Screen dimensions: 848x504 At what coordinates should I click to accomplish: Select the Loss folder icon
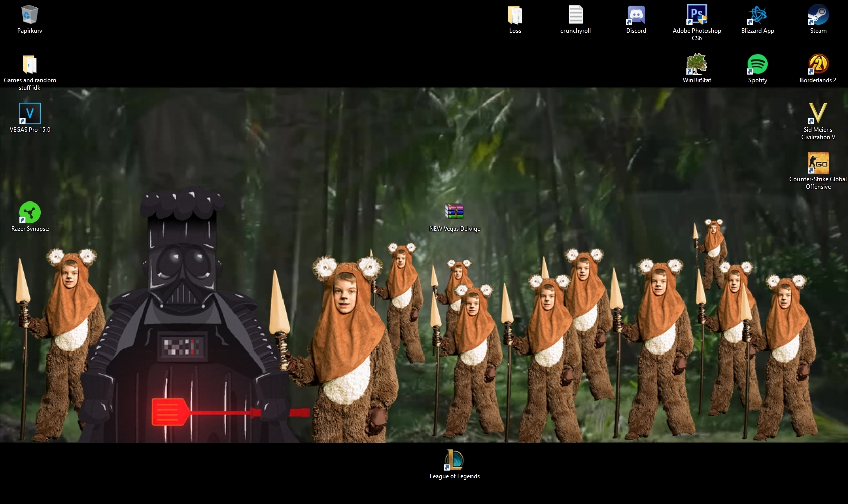coord(515,15)
